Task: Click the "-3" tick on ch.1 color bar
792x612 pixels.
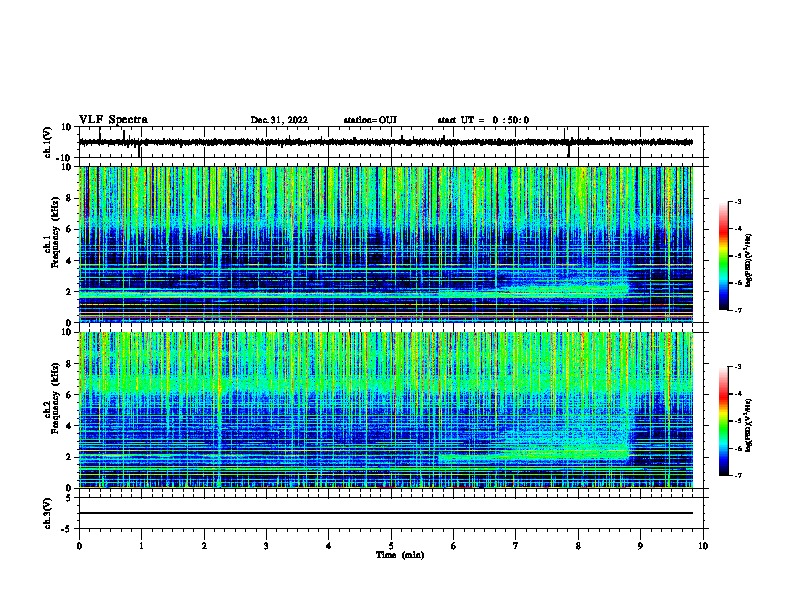Action: (738, 202)
